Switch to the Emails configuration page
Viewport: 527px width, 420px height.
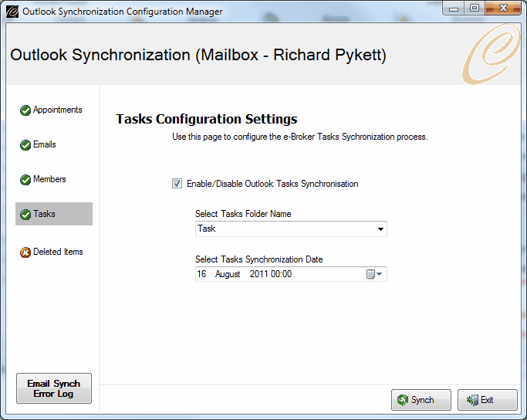tap(44, 144)
